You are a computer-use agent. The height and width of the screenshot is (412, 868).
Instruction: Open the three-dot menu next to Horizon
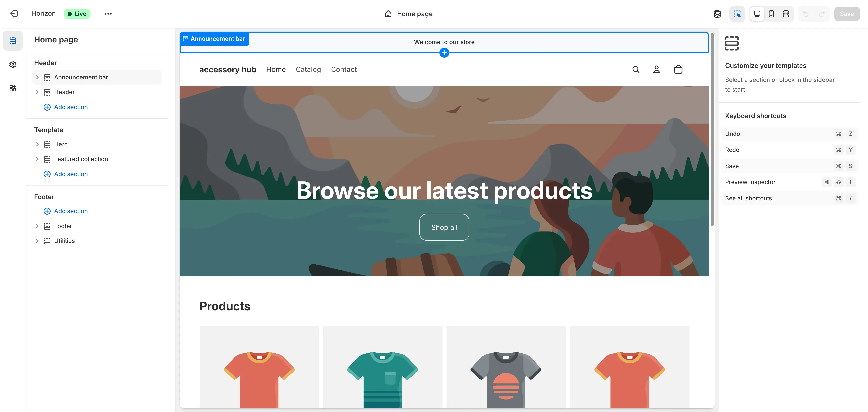pos(108,14)
